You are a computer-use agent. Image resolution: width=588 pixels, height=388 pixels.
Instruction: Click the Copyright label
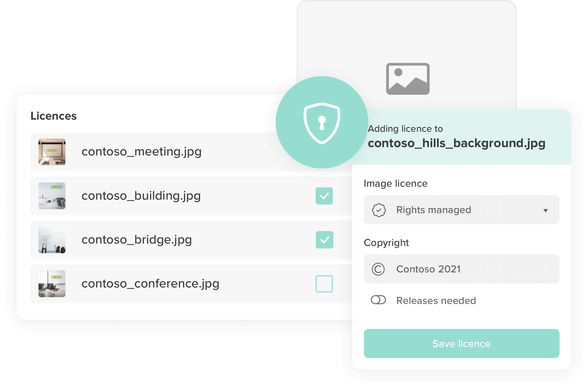386,243
